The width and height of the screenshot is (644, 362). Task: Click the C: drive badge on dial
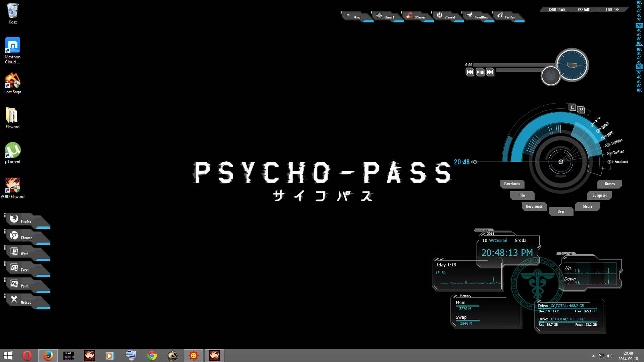[x=572, y=107]
